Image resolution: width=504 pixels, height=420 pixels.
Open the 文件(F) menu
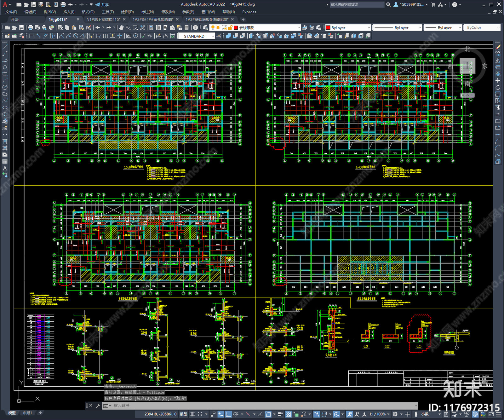tap(11, 12)
